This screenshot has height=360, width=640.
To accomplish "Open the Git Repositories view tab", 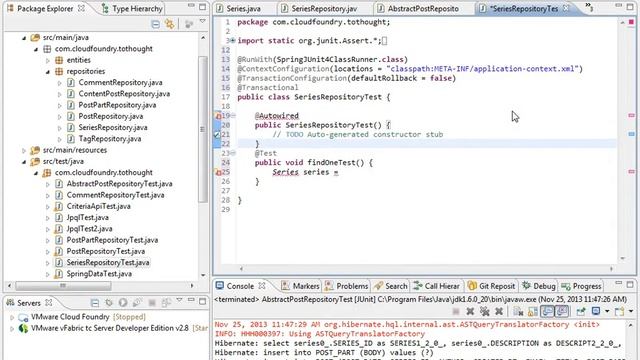I will (x=491, y=286).
